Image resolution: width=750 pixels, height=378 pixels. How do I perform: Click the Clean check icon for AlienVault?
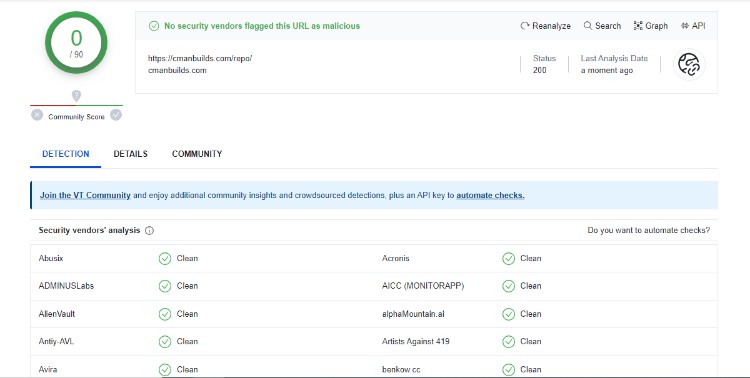point(165,314)
